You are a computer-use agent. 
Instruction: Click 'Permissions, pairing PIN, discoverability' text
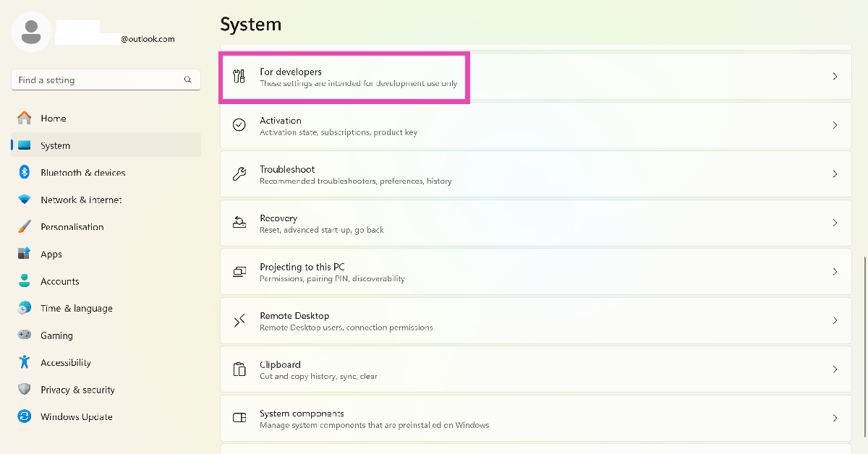point(332,278)
